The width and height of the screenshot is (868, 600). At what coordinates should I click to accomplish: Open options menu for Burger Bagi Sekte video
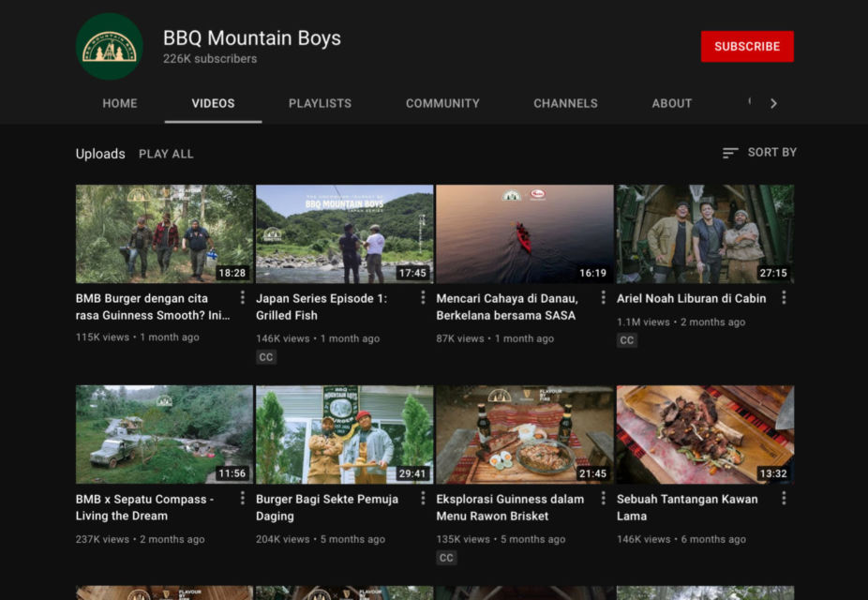(x=423, y=499)
